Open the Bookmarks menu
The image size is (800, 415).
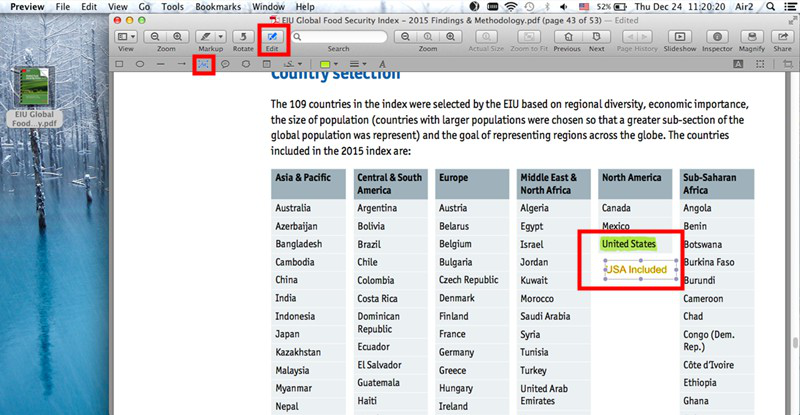point(217,6)
